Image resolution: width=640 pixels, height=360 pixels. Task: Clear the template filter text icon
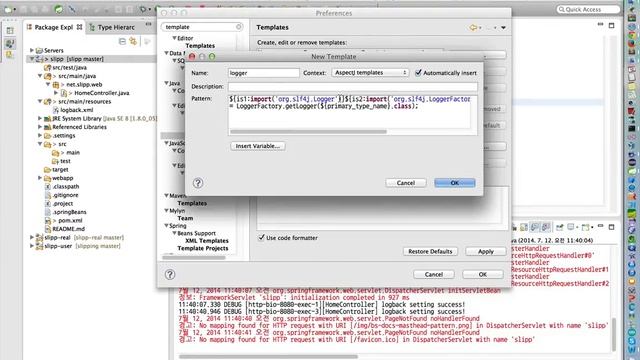239,27
